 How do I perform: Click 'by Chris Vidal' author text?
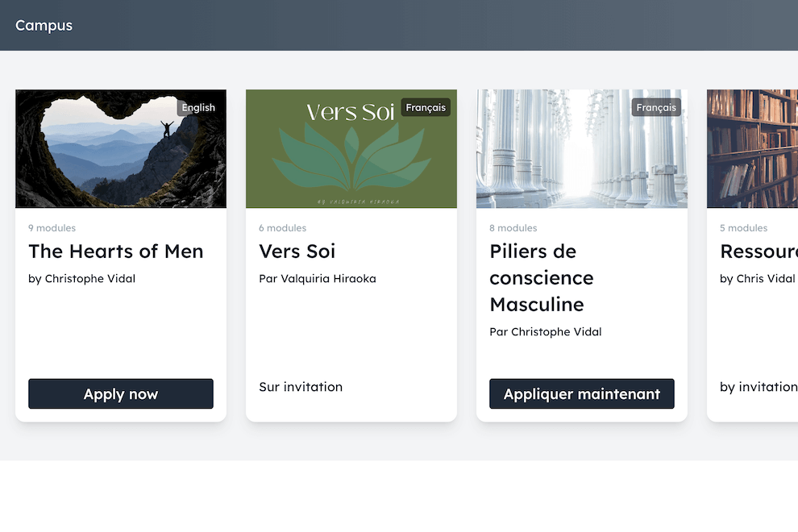tap(757, 279)
